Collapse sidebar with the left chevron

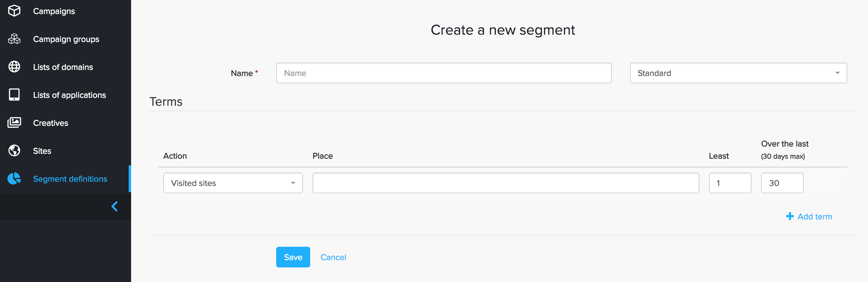(114, 206)
